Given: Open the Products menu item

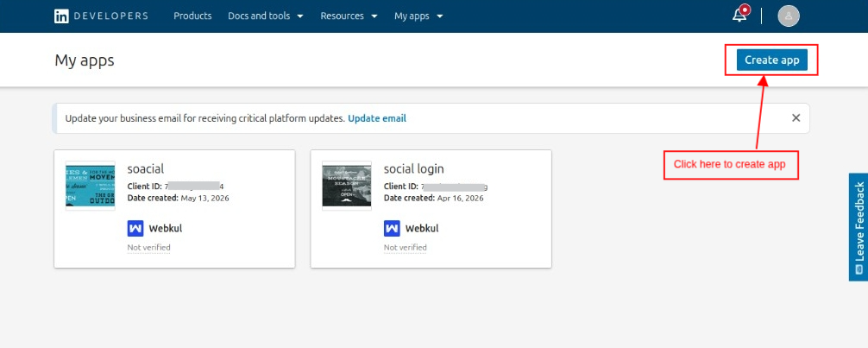Looking at the screenshot, I should 192,16.
